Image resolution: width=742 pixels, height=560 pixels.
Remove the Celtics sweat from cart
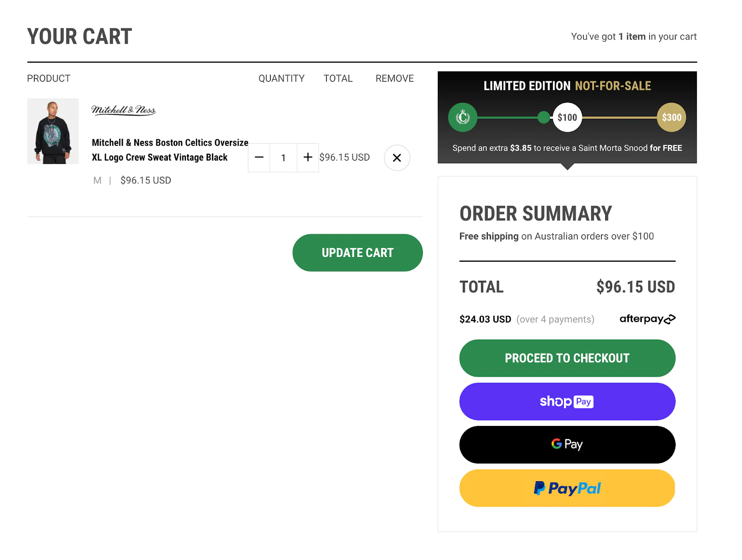pyautogui.click(x=397, y=158)
